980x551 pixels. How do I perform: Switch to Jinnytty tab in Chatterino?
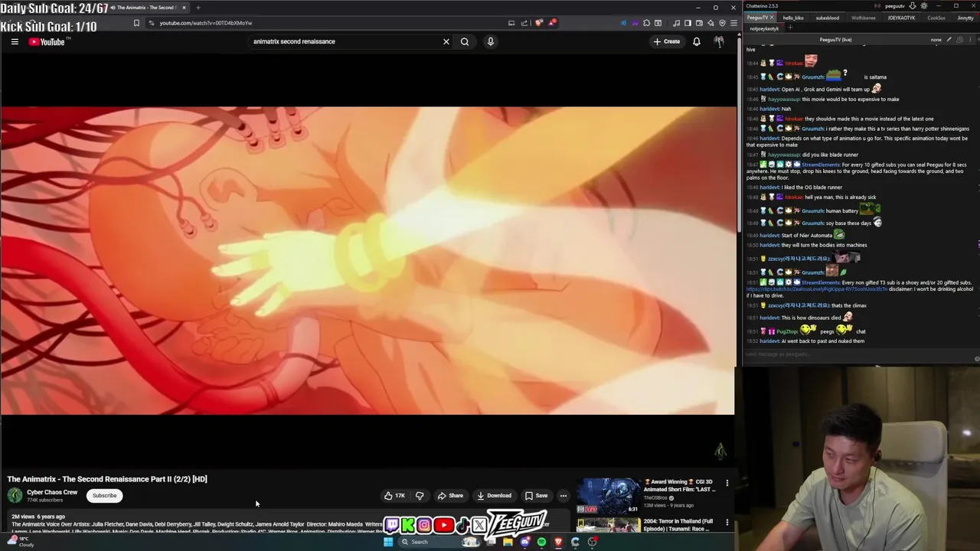pos(965,18)
